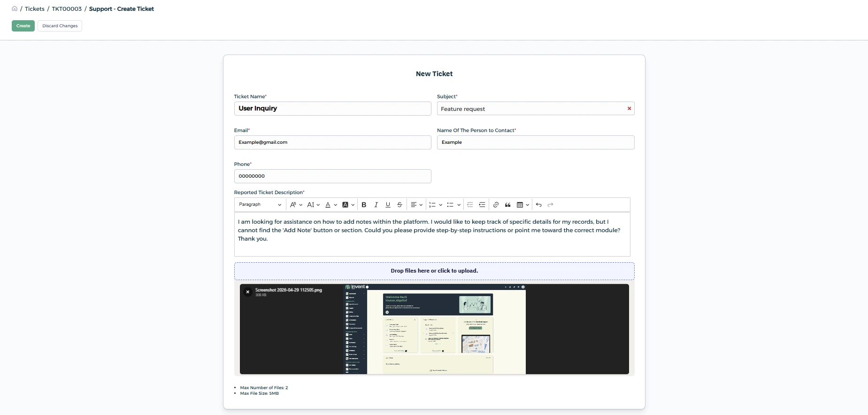Insert a numbered list
The height and width of the screenshot is (415, 868).
click(432, 205)
